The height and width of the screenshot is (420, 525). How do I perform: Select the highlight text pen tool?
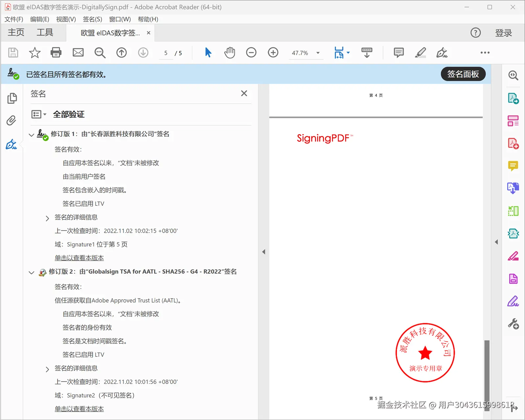420,52
